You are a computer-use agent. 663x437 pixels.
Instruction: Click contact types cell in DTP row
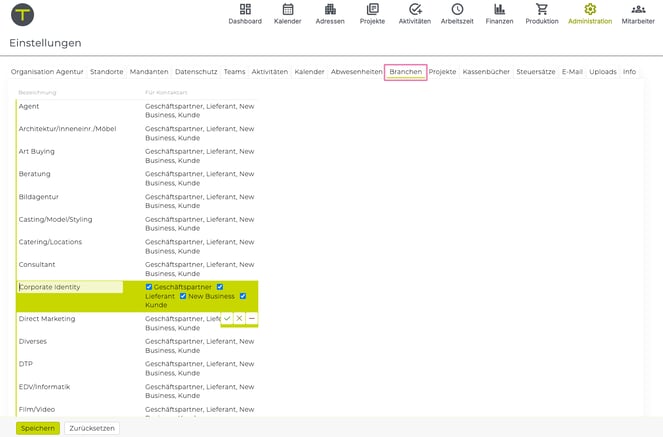pos(200,369)
